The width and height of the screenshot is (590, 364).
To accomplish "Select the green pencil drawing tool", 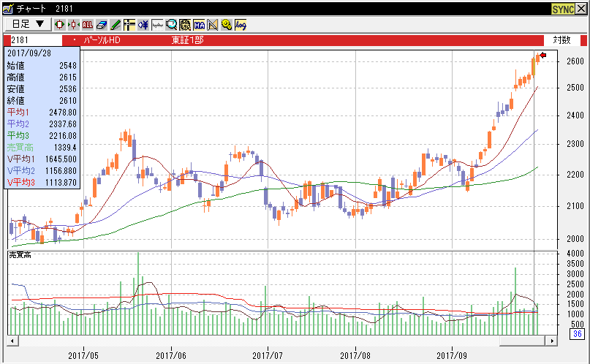I will pyautogui.click(x=116, y=24).
